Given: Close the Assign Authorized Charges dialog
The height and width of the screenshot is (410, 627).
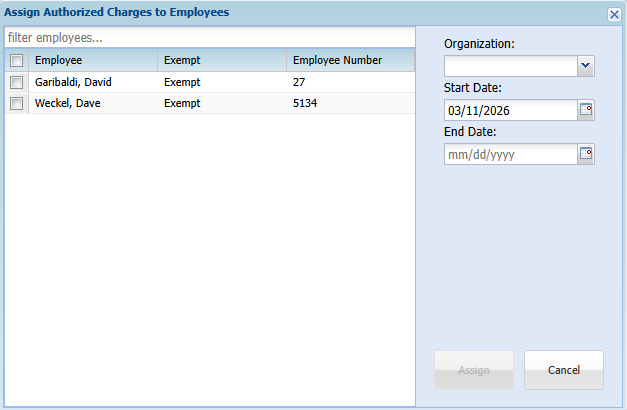Looking at the screenshot, I should click(614, 14).
